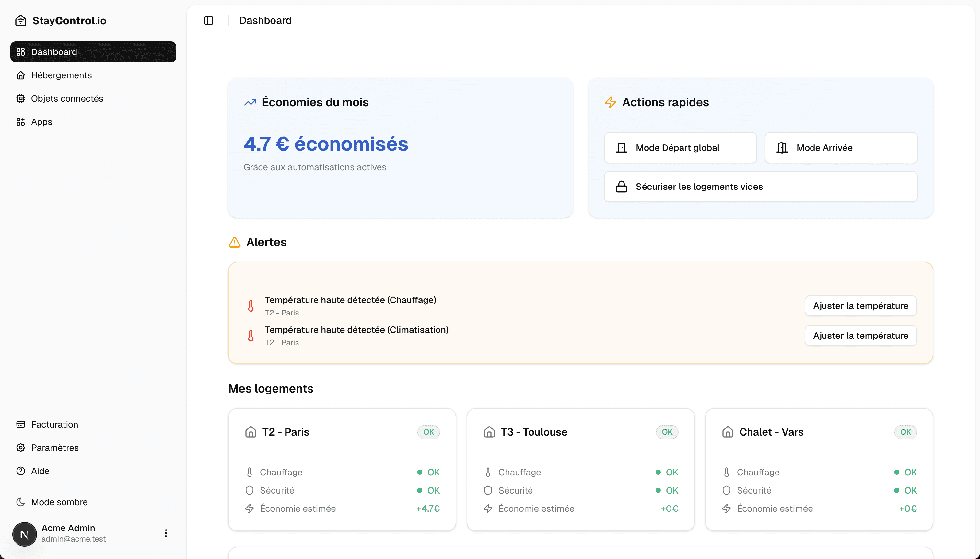Click the OK status badge on T2 - Paris
The width and height of the screenshot is (980, 559).
[429, 432]
